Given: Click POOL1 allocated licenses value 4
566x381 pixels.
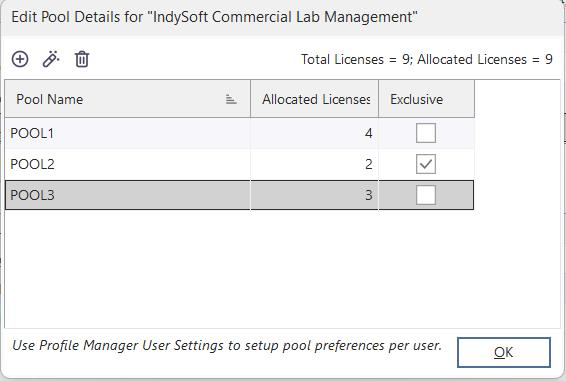Looking at the screenshot, I should pos(368,133).
